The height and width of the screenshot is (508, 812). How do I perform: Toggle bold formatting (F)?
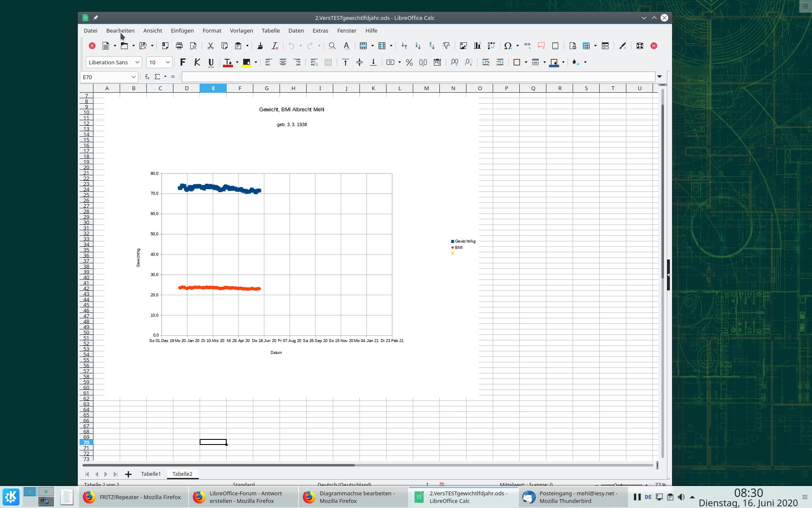(183, 62)
